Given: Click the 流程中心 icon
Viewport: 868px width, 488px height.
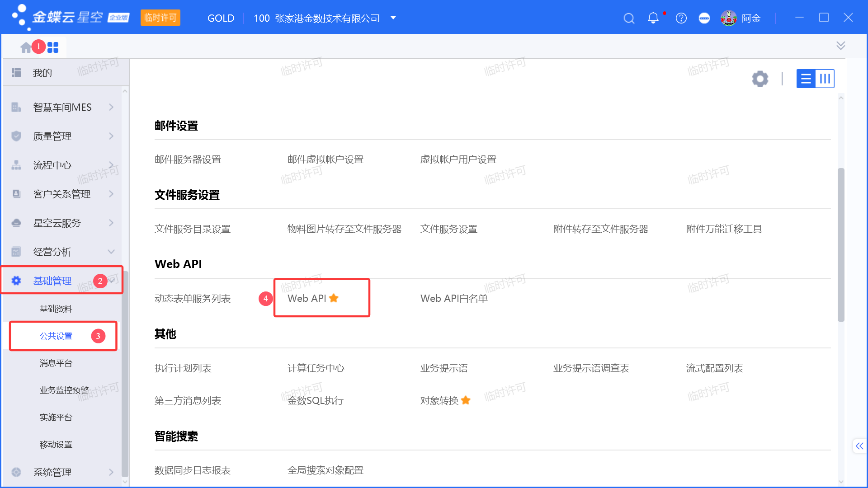Looking at the screenshot, I should coord(16,165).
